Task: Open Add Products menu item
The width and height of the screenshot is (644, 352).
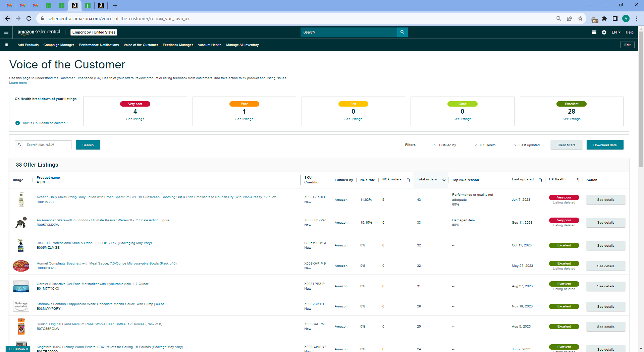Action: (28, 45)
